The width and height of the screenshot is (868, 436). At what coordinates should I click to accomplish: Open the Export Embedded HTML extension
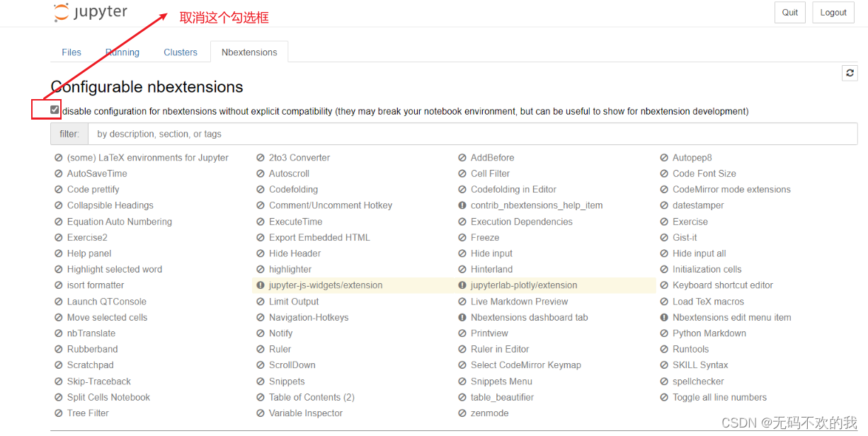319,238
